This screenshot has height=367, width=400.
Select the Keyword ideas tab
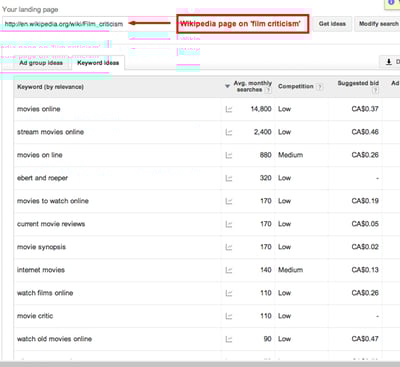(x=98, y=63)
